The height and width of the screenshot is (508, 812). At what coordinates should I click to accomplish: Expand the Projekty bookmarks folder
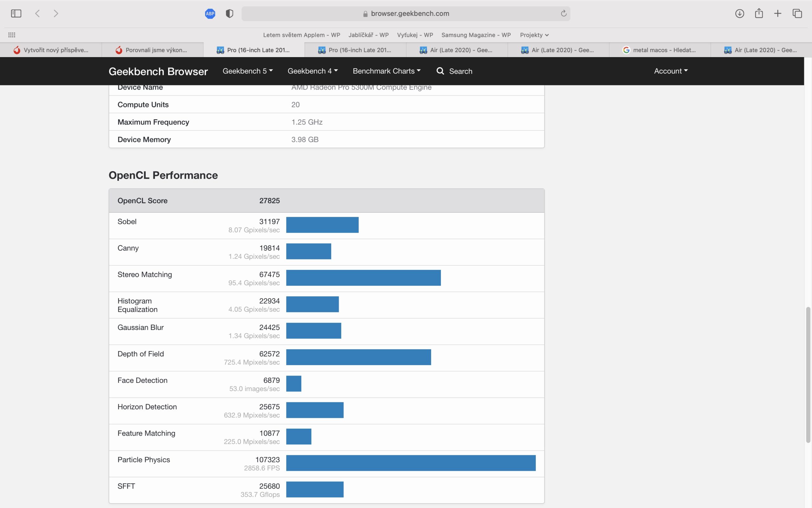(534, 35)
